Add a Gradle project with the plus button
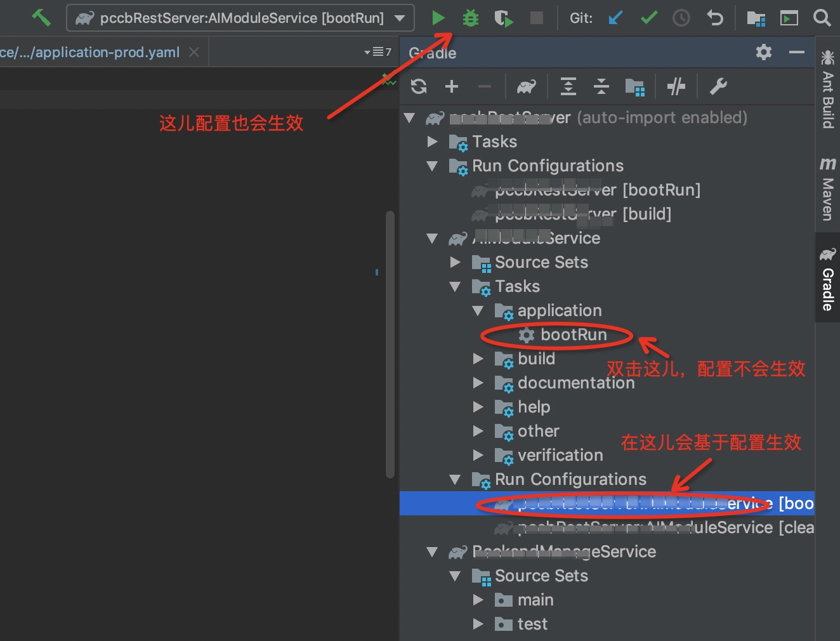The image size is (840, 641). [452, 86]
